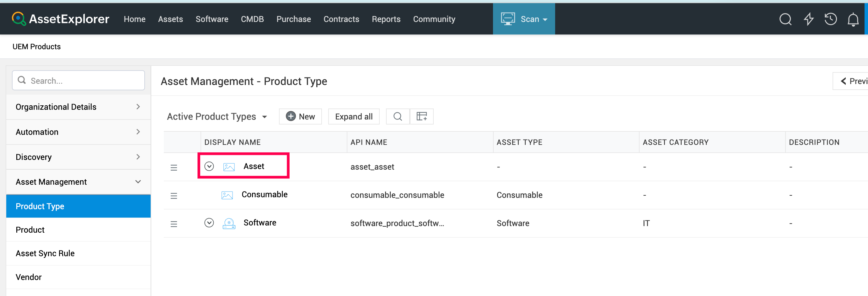Viewport: 868px width, 296px height.
Task: Open the Active Product Types filter dropdown
Action: [217, 117]
